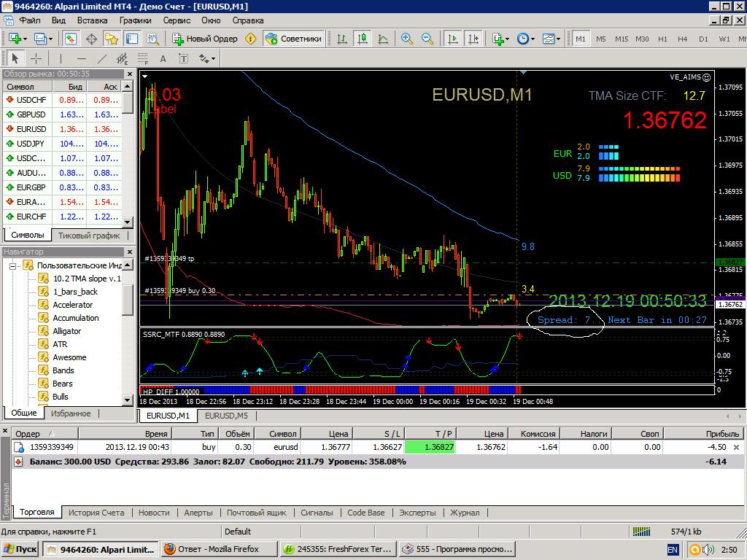Switch chart to candlesticks icon
The height and width of the screenshot is (560, 747).
pos(362,39)
